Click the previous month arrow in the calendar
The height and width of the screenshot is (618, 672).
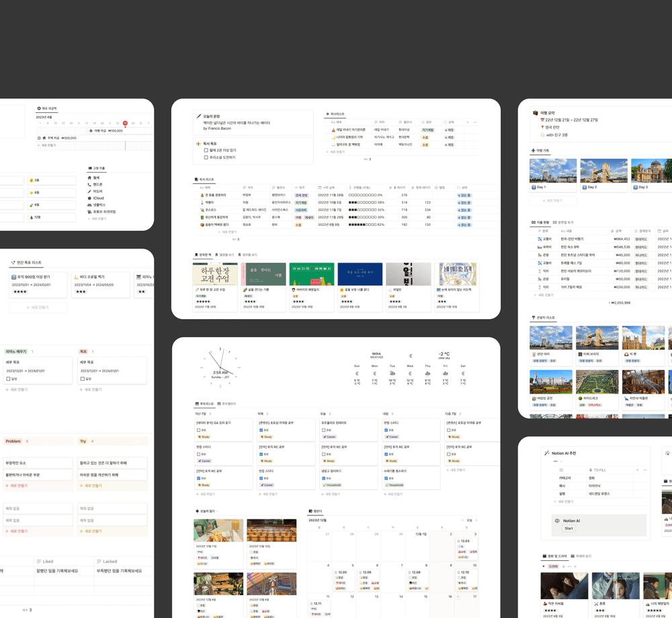(x=462, y=520)
